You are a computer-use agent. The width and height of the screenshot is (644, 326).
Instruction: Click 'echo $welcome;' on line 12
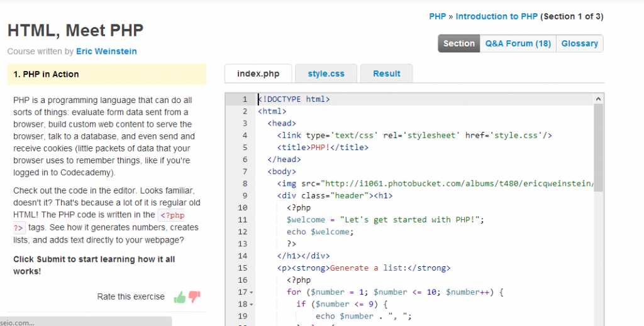[x=320, y=232]
